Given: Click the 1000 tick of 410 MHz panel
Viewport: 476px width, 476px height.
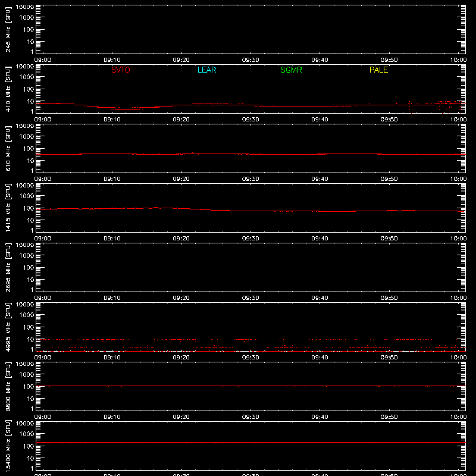Looking at the screenshot, I should click(x=27, y=77).
